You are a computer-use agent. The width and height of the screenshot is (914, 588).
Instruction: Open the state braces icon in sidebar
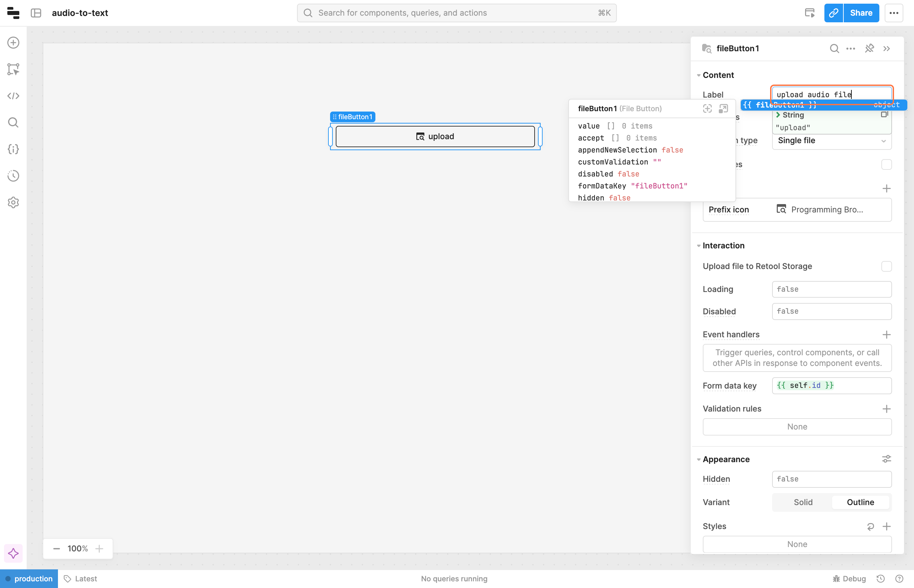click(x=13, y=149)
